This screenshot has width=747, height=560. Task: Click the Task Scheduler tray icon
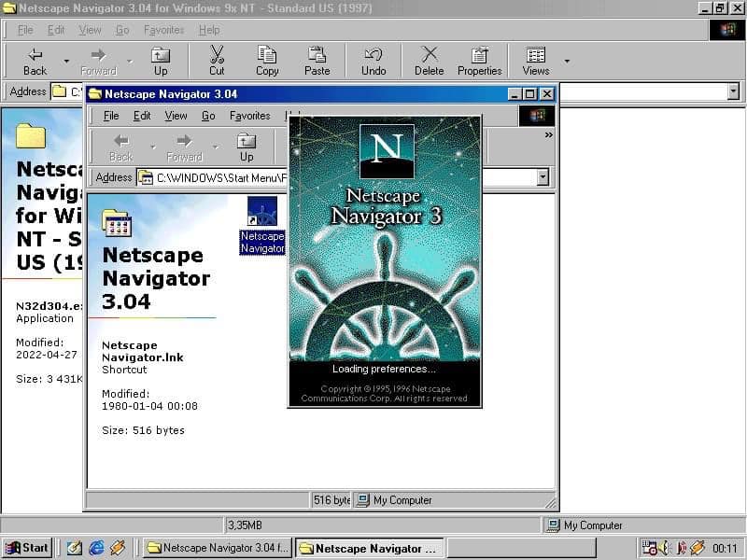pyautogui.click(x=649, y=548)
